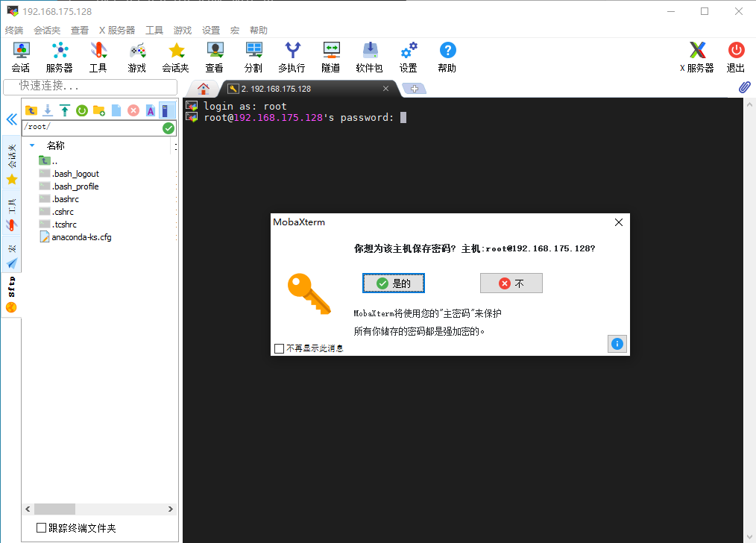Open the 帮助 menu in menu bar

click(259, 31)
